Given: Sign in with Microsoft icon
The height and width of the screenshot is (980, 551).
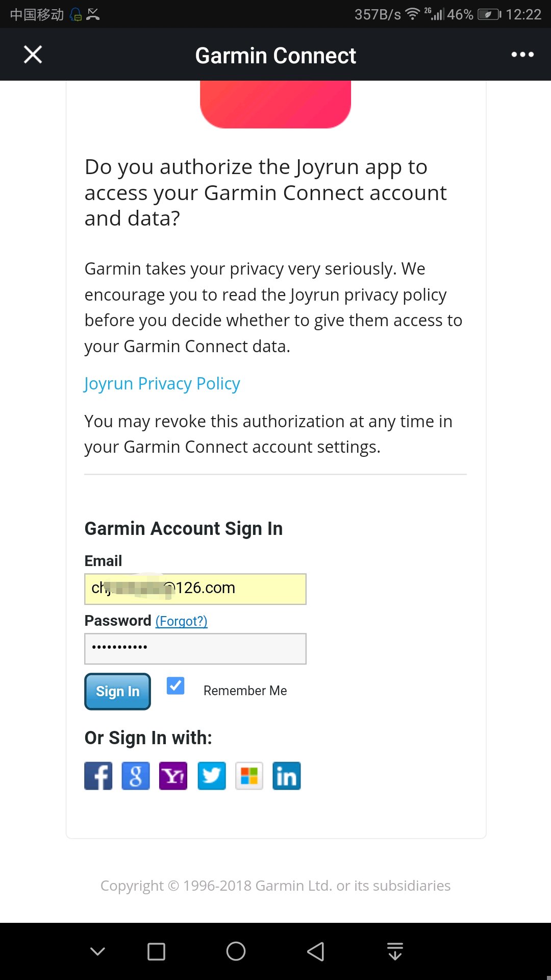Looking at the screenshot, I should point(249,776).
